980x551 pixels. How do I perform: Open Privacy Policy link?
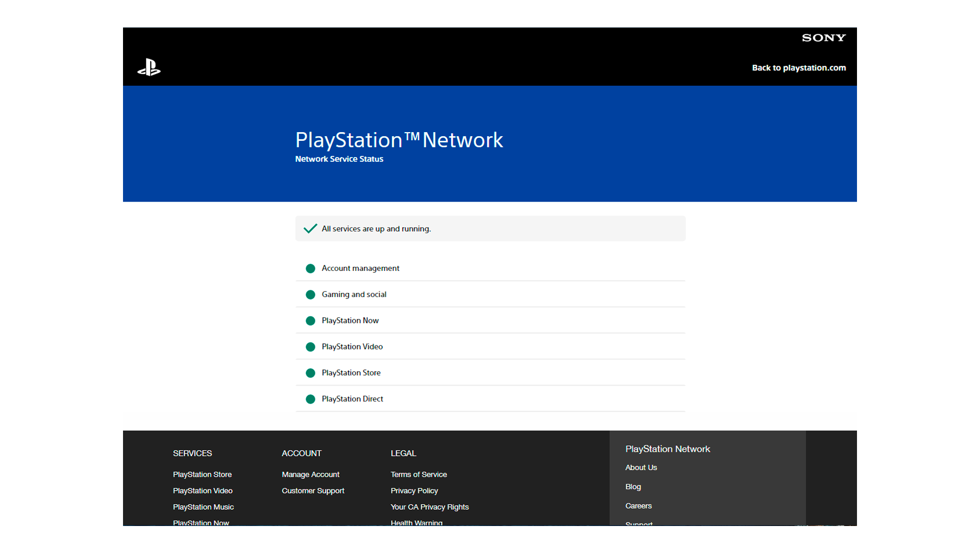pos(414,491)
